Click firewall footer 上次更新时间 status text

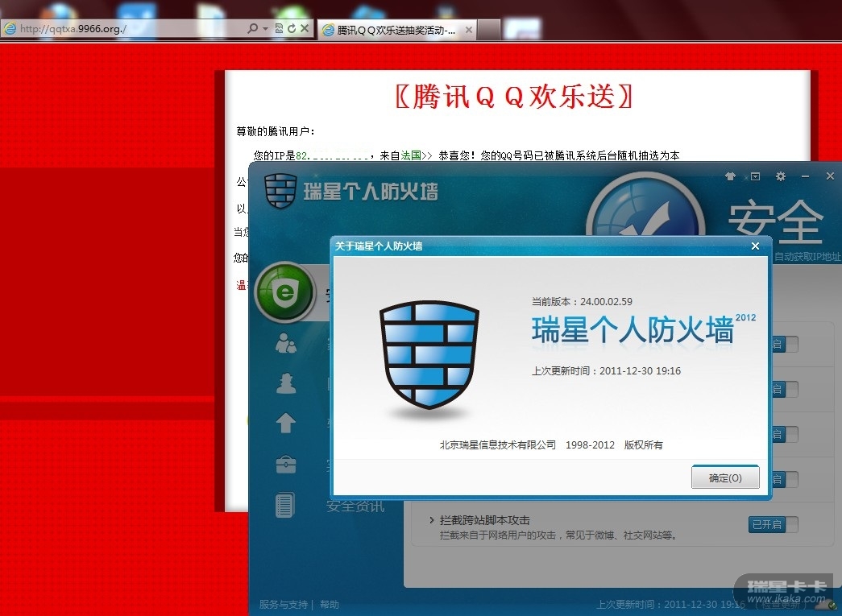[x=670, y=604]
